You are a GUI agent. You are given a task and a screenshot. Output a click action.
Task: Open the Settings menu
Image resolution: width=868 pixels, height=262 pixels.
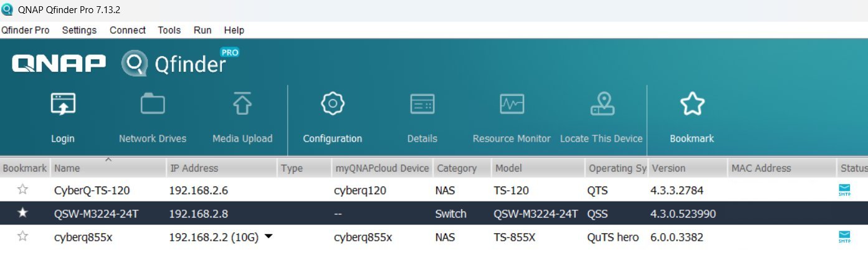pyautogui.click(x=79, y=30)
